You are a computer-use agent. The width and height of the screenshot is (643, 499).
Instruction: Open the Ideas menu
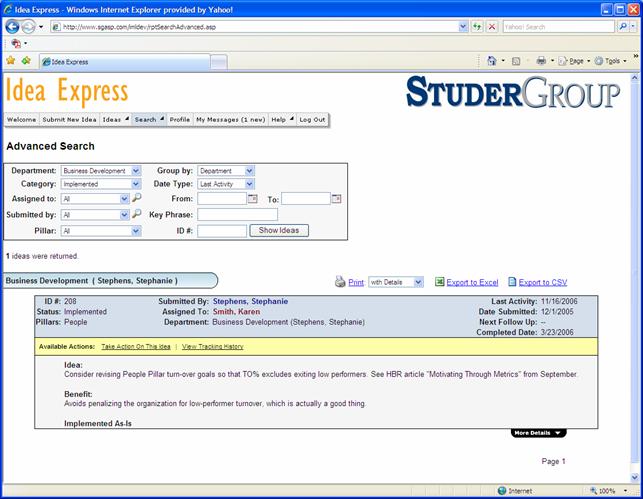(x=115, y=120)
